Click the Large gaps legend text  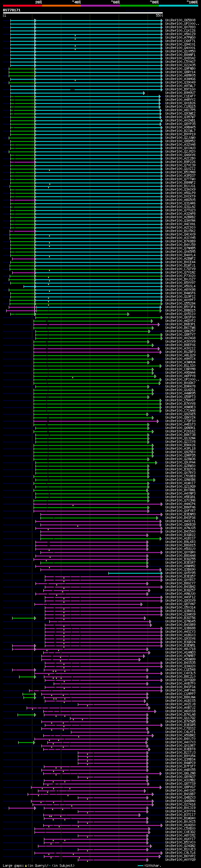click(13, 865)
